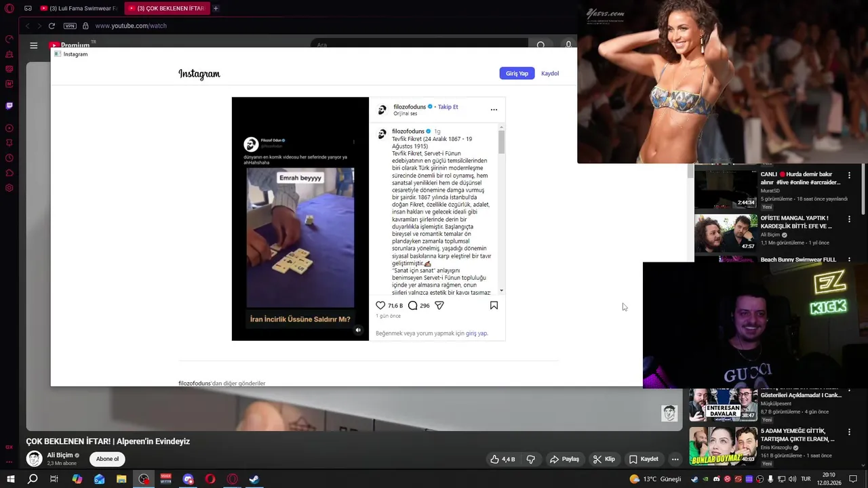868x488 pixels.
Task: Click the caption scrollbar up arrow
Action: [x=502, y=127]
